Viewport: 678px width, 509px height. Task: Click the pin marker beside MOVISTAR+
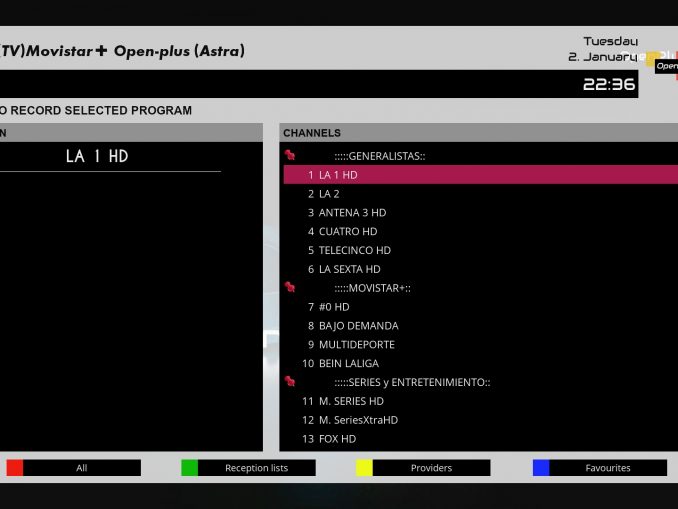(290, 287)
